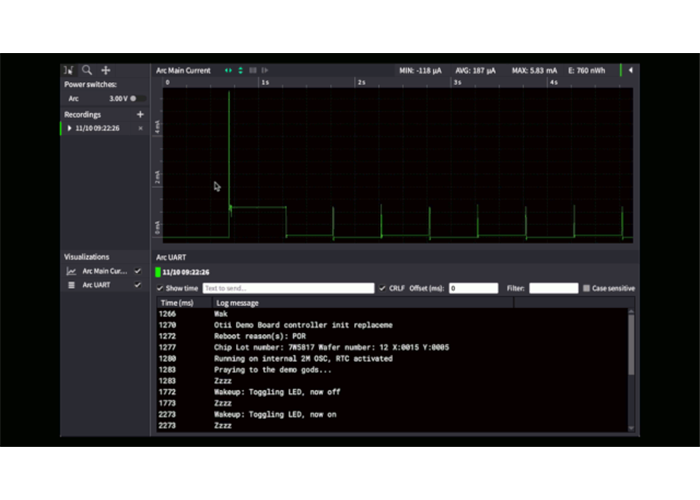Click the green horizontal fit arrows icon
This screenshot has width=700, height=500.
[228, 70]
